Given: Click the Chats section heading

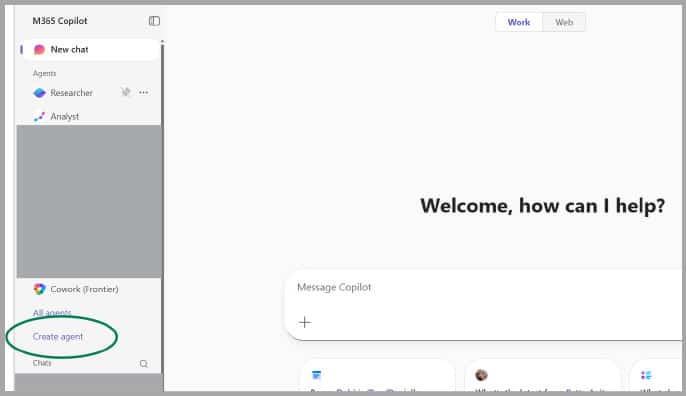Looking at the screenshot, I should 42,363.
